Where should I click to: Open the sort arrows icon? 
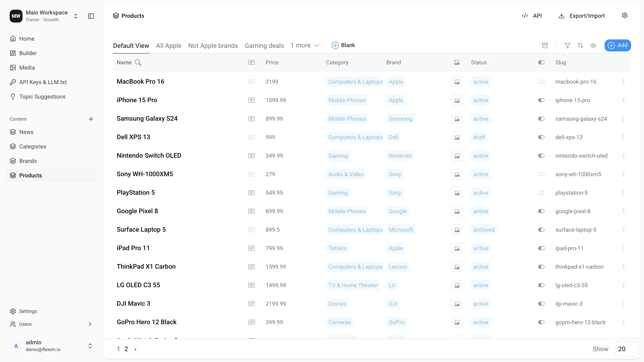coord(580,45)
